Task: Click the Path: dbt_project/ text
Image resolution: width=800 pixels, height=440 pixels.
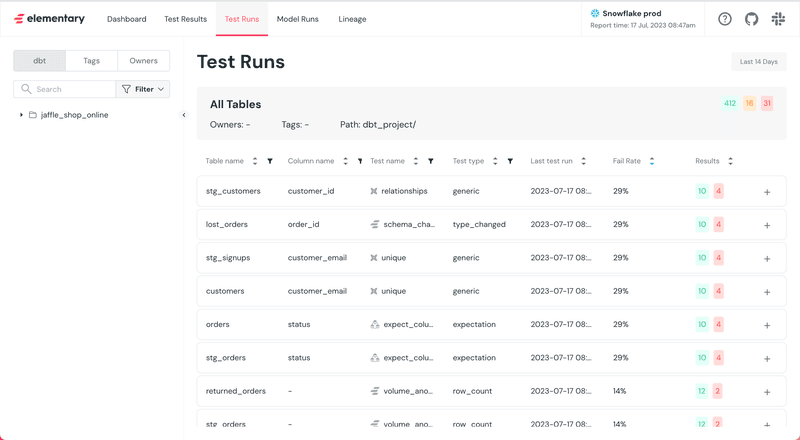Action: click(378, 125)
